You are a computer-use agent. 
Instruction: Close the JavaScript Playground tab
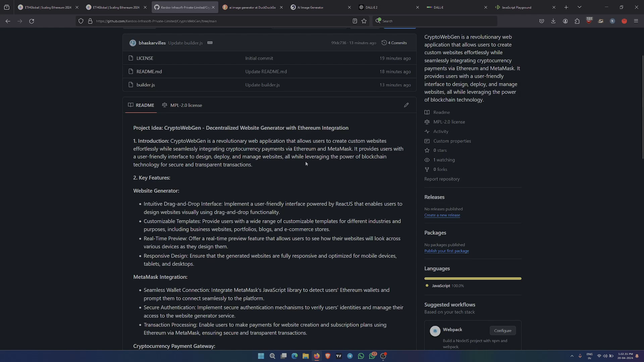coord(554,7)
